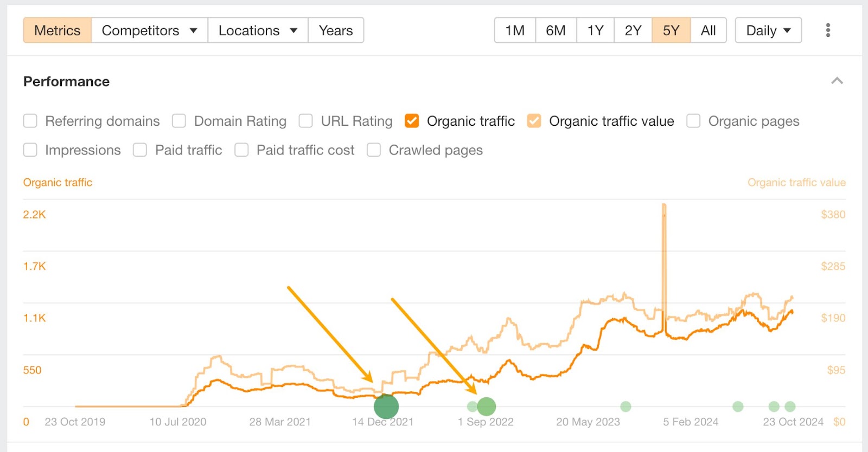Check the Impressions metric
Viewport: 868px width, 452px height.
coord(30,150)
